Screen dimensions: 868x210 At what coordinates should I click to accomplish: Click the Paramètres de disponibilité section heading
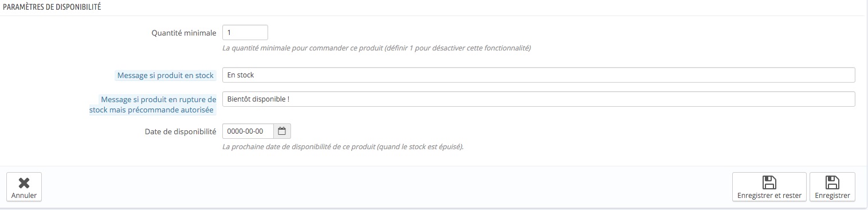52,6
